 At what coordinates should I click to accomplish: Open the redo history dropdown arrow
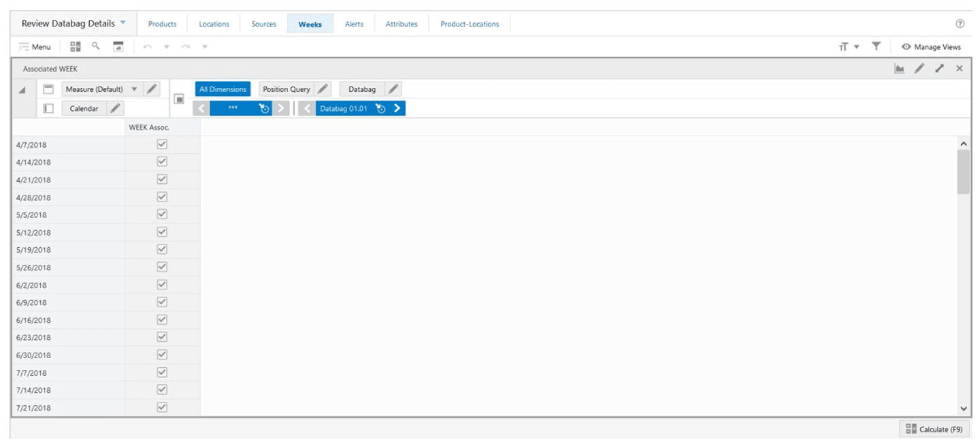click(205, 47)
